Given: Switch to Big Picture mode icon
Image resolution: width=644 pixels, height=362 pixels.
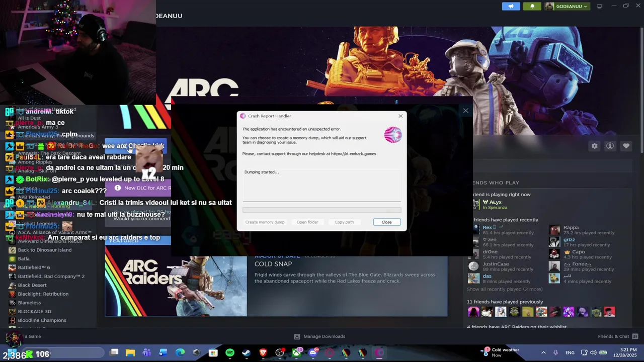Looking at the screenshot, I should click(x=599, y=7).
